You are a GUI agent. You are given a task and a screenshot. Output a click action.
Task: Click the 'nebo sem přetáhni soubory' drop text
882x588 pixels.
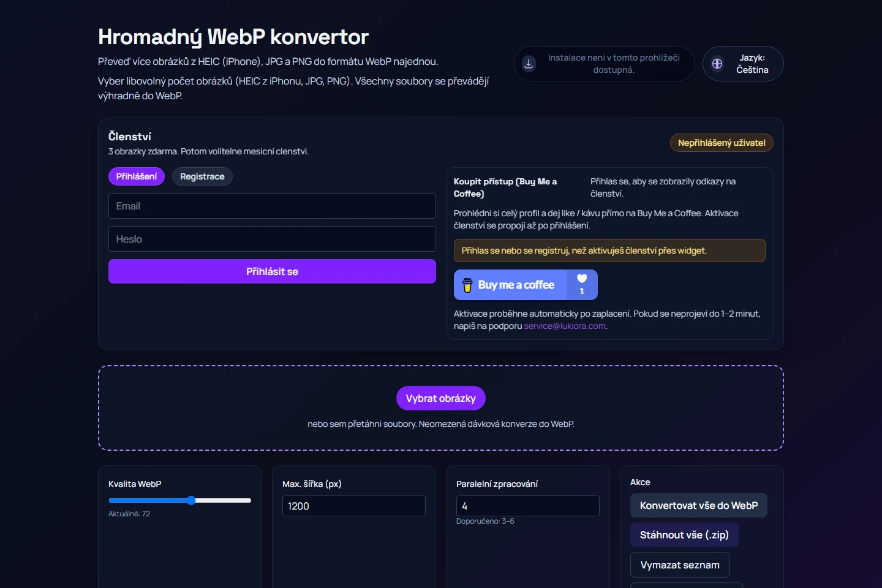[x=441, y=424]
